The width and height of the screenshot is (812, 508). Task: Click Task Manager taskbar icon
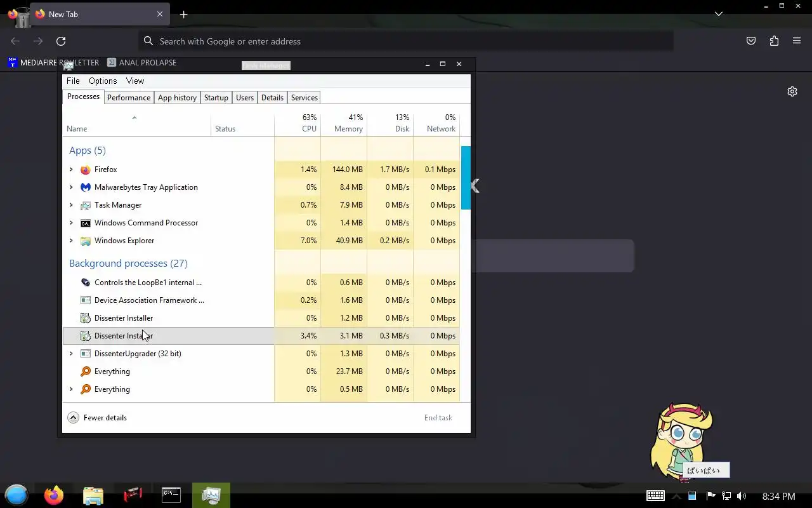(211, 495)
